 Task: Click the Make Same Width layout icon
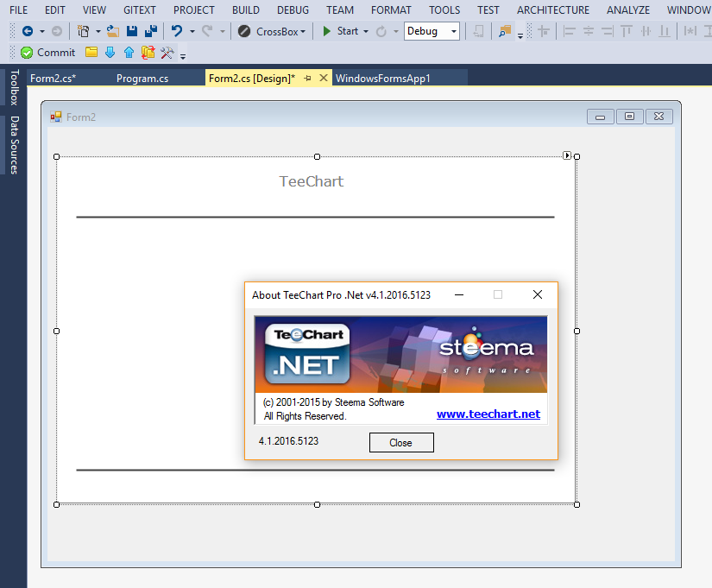coord(690,31)
